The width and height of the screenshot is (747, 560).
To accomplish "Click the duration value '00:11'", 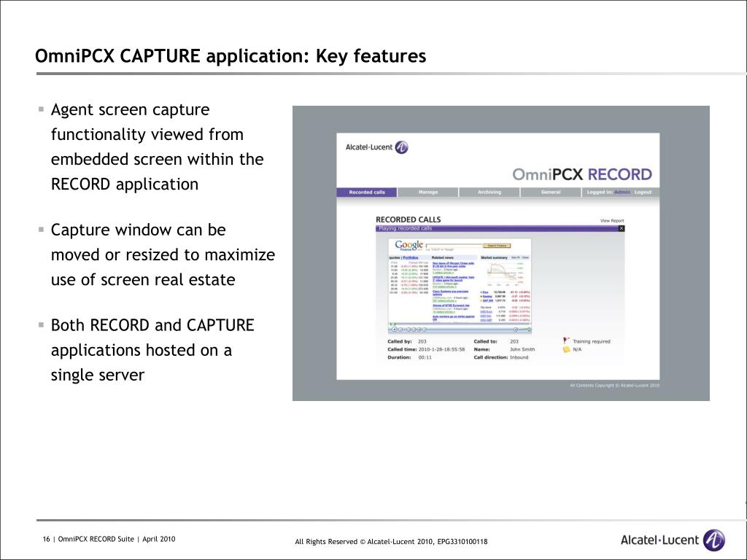I will tap(425, 357).
